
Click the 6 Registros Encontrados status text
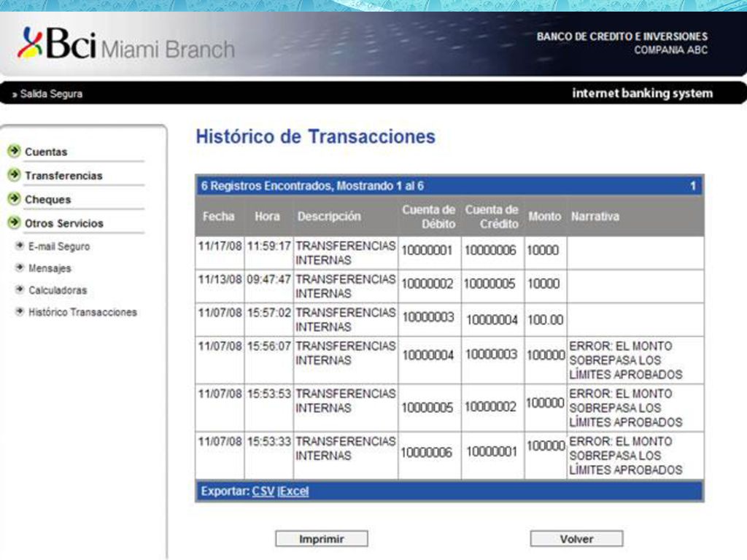tap(312, 186)
